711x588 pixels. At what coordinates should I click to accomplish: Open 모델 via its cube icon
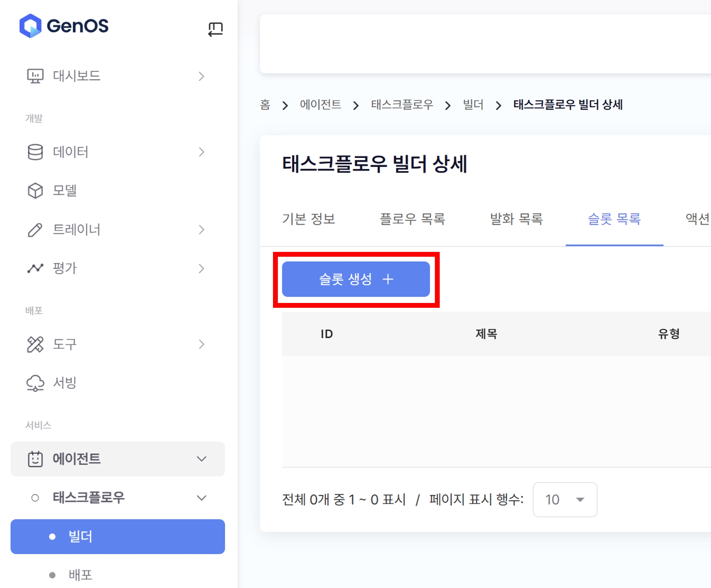(35, 190)
